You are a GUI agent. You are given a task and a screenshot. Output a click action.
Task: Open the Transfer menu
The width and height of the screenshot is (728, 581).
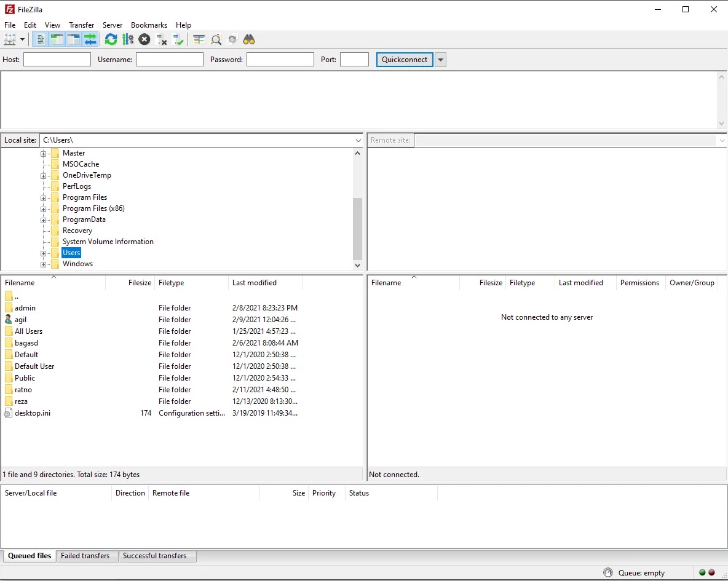(82, 25)
